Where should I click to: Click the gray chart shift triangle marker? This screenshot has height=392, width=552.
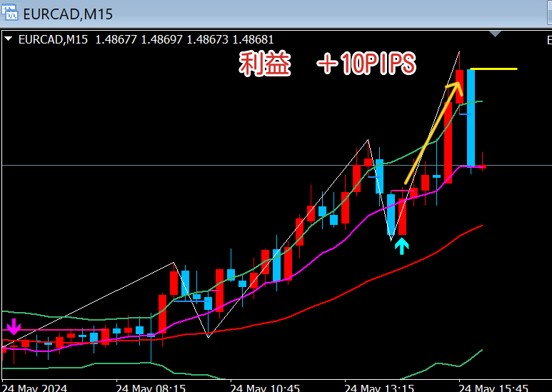(496, 33)
